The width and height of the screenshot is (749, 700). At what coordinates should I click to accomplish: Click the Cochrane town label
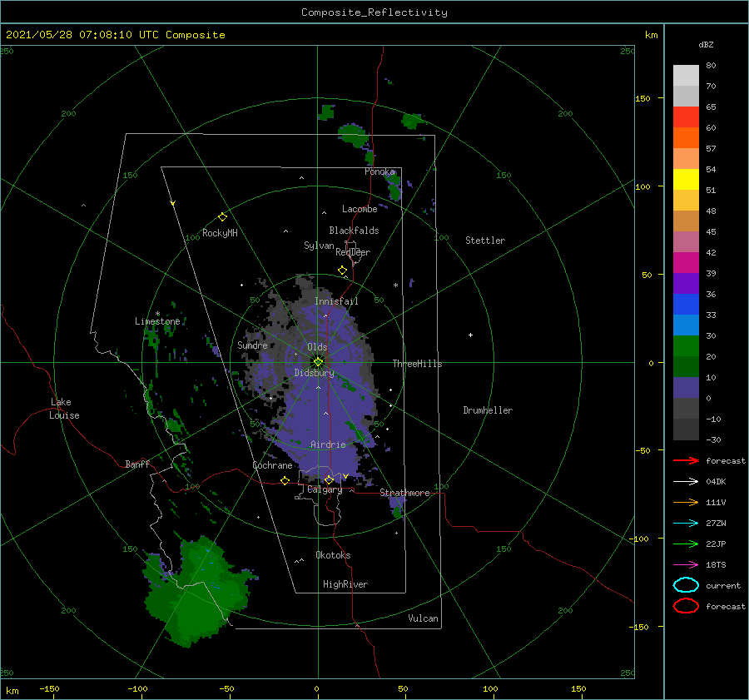point(272,465)
